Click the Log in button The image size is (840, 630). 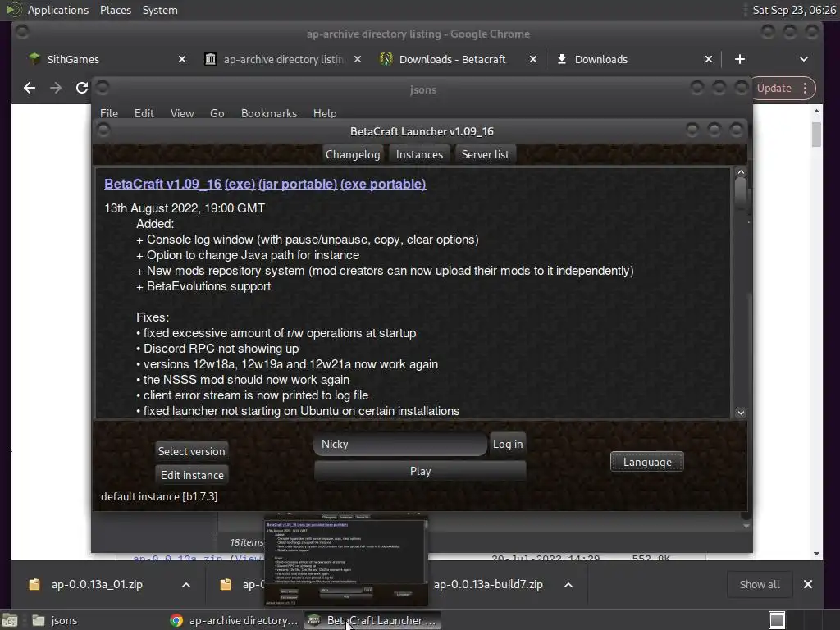pyautogui.click(x=507, y=444)
